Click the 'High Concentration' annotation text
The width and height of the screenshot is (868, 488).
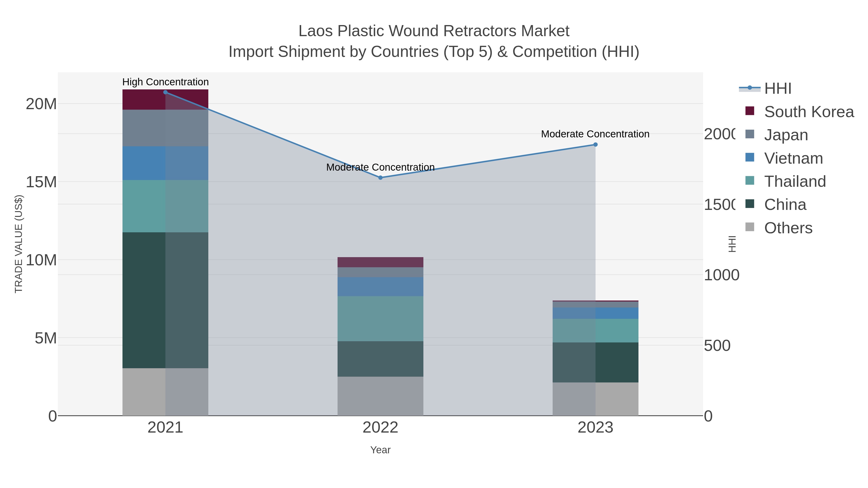tap(165, 82)
